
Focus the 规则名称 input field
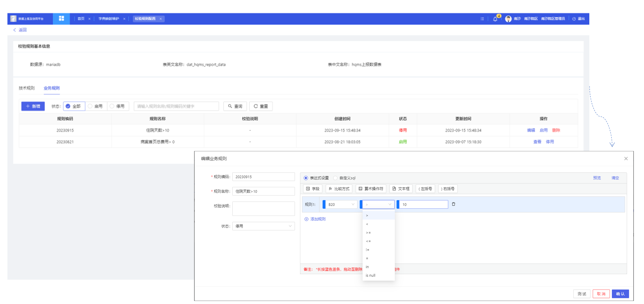point(263,191)
